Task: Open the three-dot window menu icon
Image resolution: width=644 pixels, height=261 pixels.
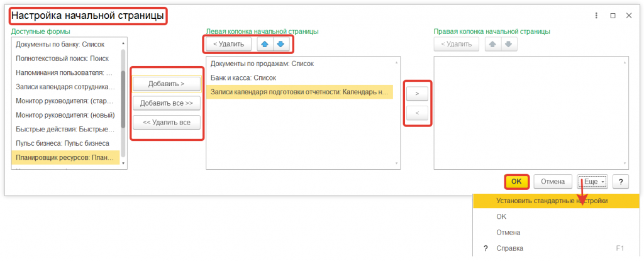Action: click(596, 16)
